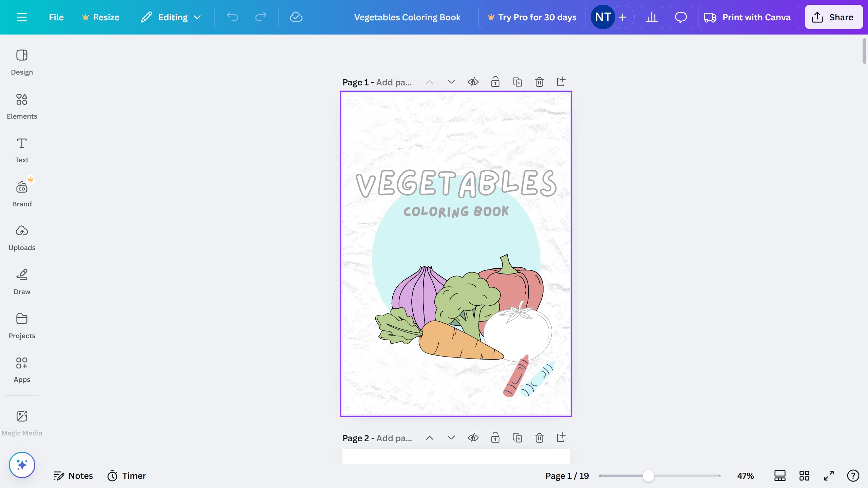The height and width of the screenshot is (488, 868).
Task: Open the Brand panel
Action: [22, 193]
